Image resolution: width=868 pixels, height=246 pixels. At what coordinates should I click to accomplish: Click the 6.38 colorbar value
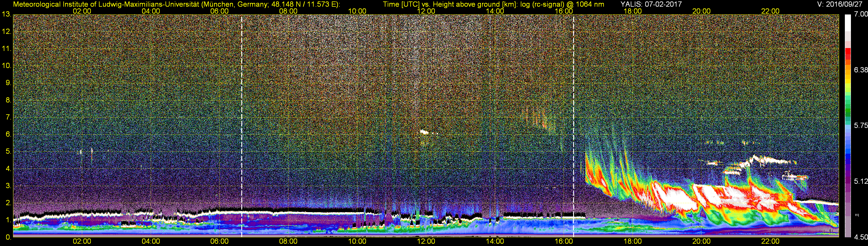click(860, 70)
